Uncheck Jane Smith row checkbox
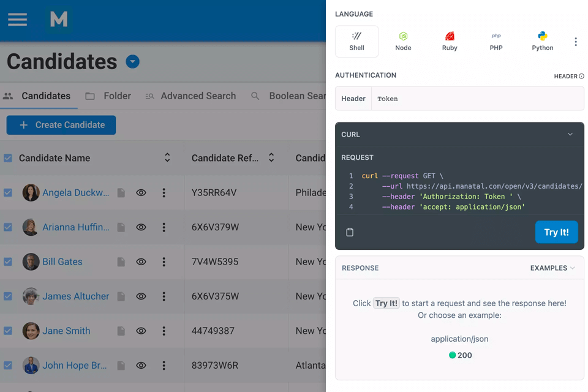588x392 pixels. (x=8, y=331)
